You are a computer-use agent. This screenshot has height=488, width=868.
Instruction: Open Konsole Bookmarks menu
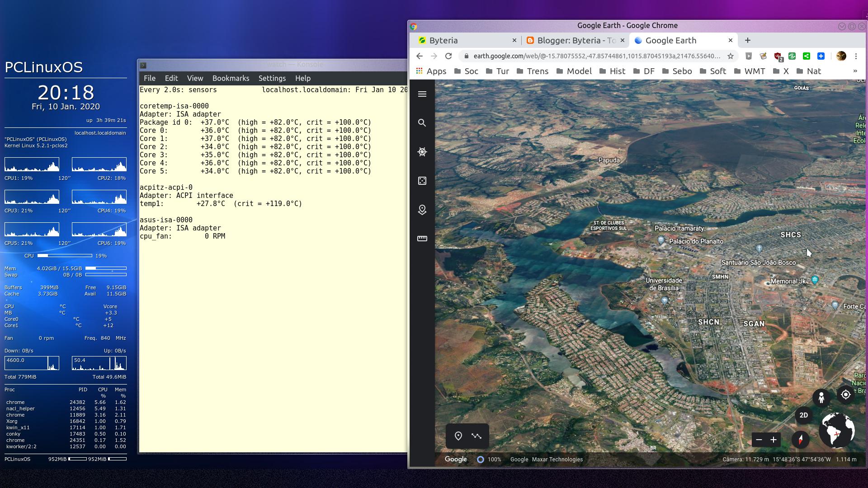coord(231,78)
